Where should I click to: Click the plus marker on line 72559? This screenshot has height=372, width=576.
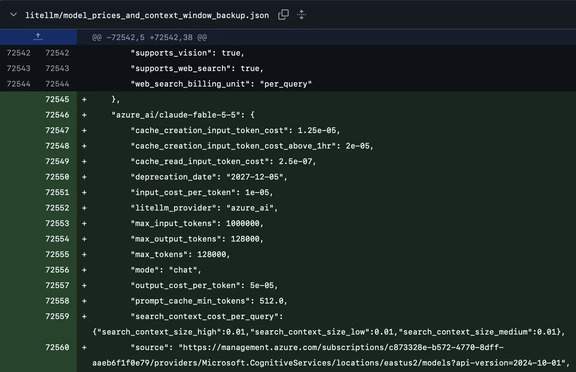click(84, 317)
